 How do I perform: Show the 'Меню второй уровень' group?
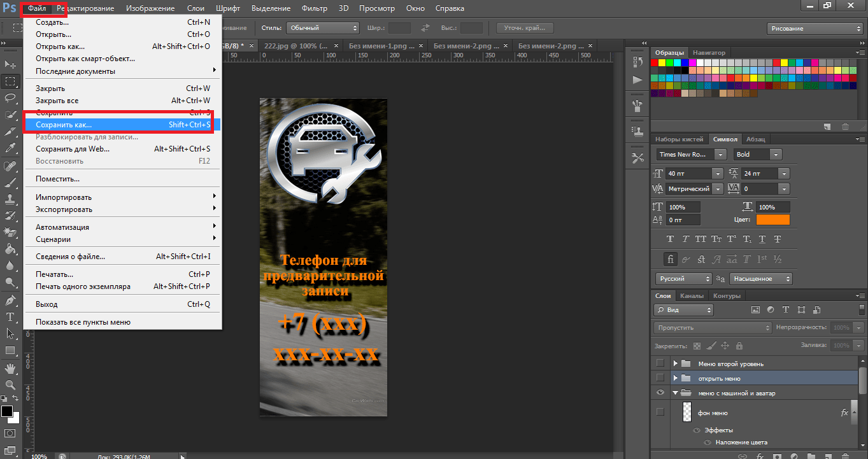pos(660,364)
